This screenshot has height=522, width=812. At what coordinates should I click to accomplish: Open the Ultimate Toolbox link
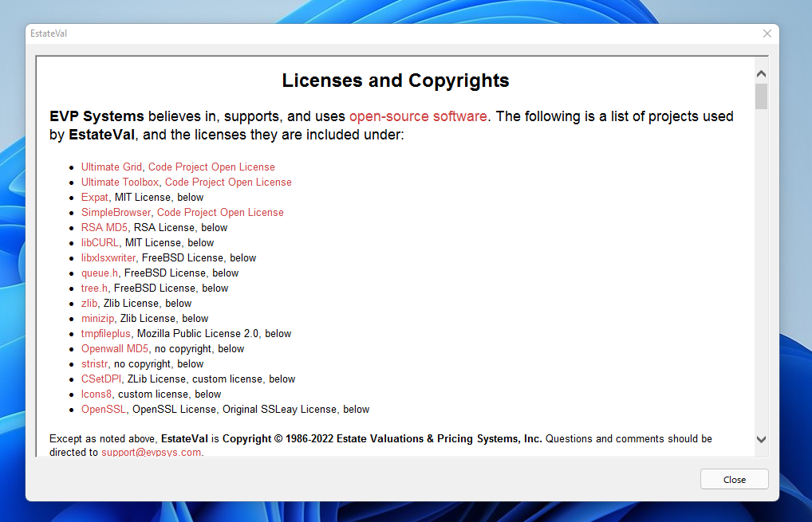120,183
